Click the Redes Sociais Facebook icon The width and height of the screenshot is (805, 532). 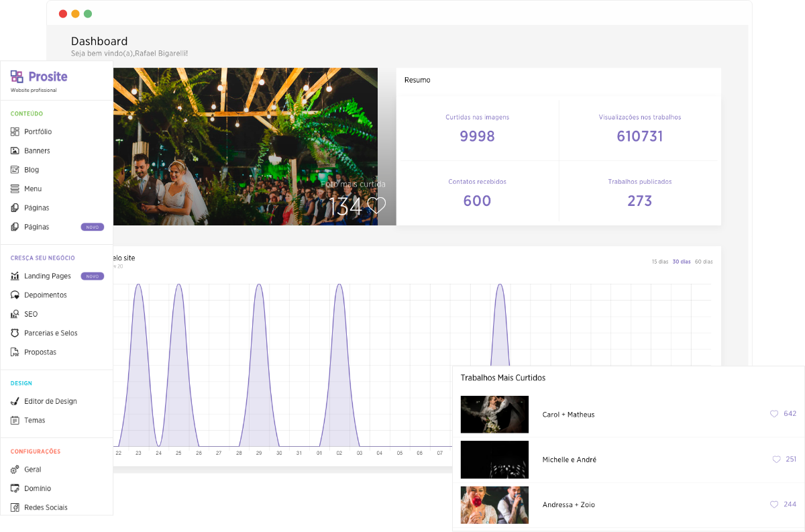tap(15, 508)
